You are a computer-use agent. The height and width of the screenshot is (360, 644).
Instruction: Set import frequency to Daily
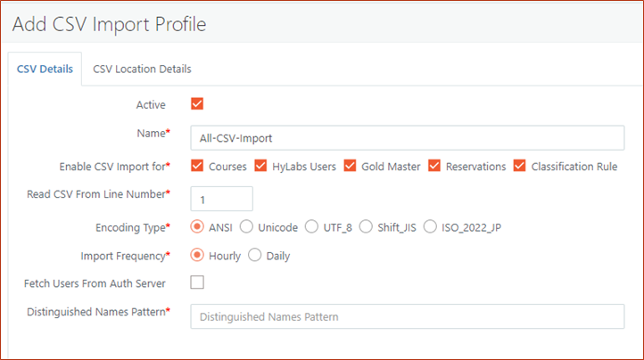click(x=254, y=256)
